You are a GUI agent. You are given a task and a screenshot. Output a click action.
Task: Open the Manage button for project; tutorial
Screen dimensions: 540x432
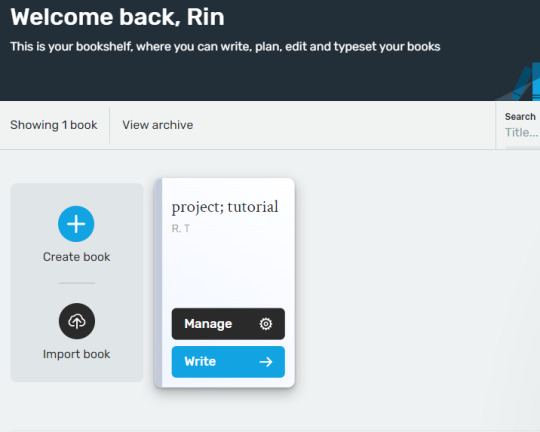(x=228, y=324)
